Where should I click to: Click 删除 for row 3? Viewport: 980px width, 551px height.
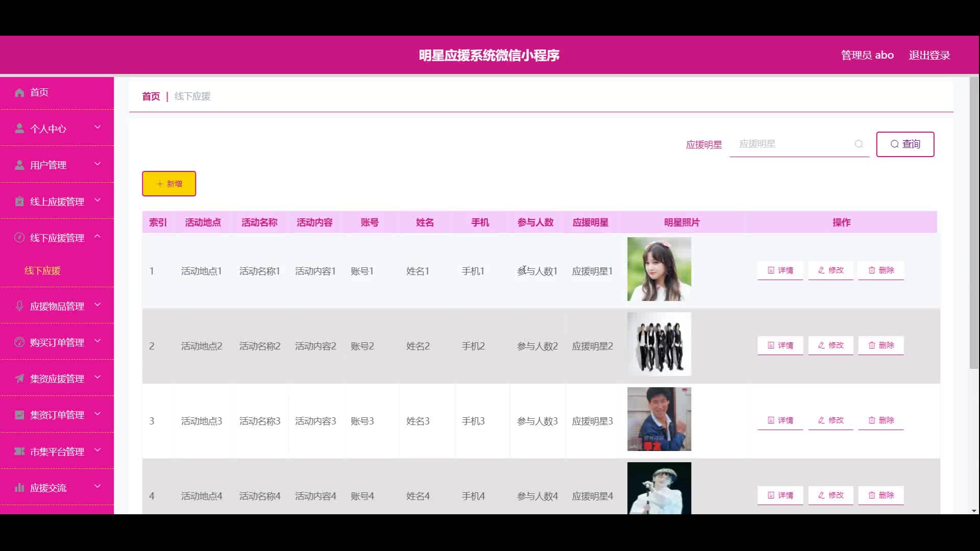pyautogui.click(x=881, y=420)
